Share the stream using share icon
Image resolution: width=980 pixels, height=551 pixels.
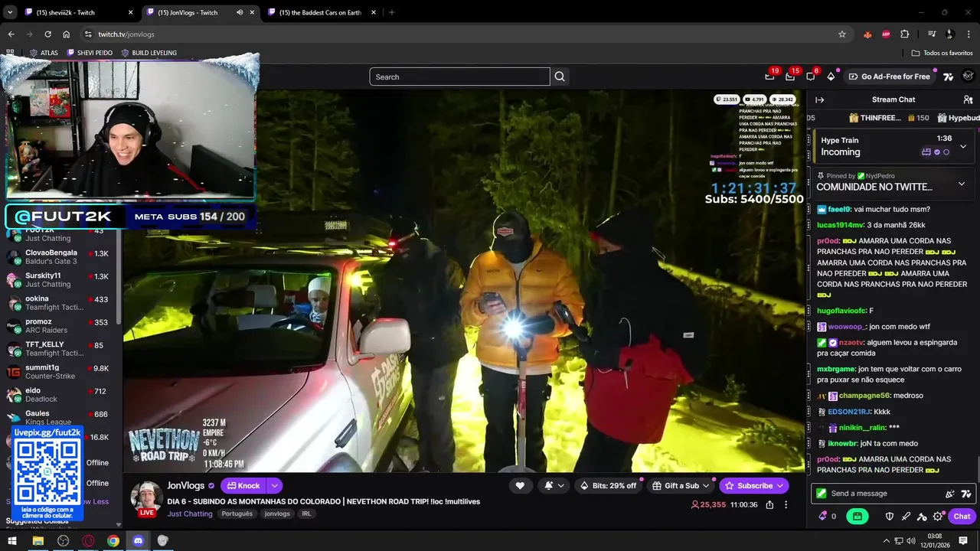[x=769, y=505]
